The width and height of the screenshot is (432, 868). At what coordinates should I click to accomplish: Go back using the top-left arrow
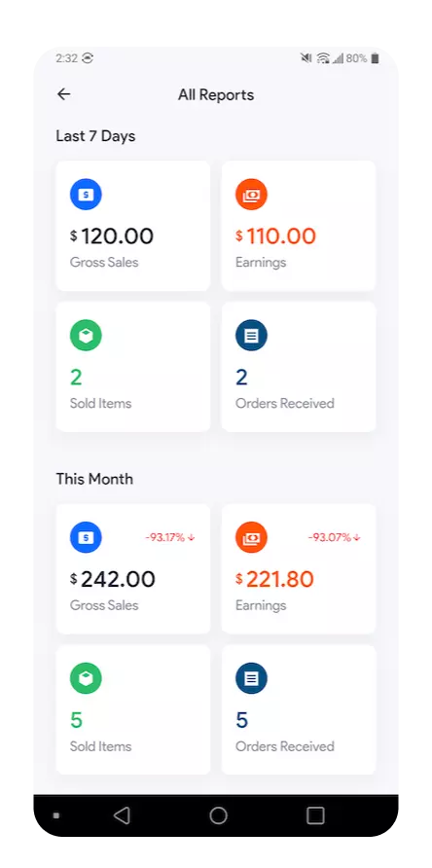tap(63, 94)
